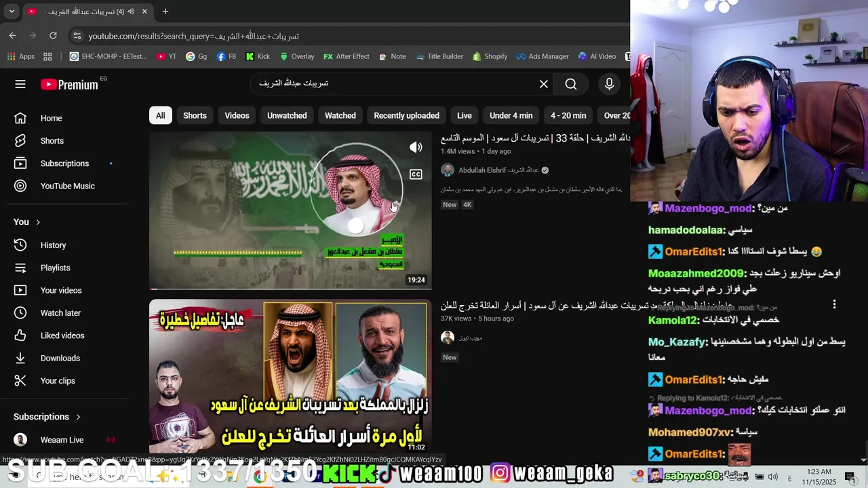Open site info icon in address bar
Screen dimensions: 868x488
tap(76, 36)
